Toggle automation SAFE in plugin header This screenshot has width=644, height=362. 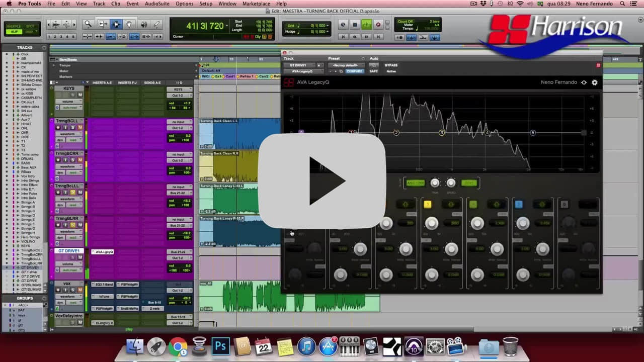point(374,71)
